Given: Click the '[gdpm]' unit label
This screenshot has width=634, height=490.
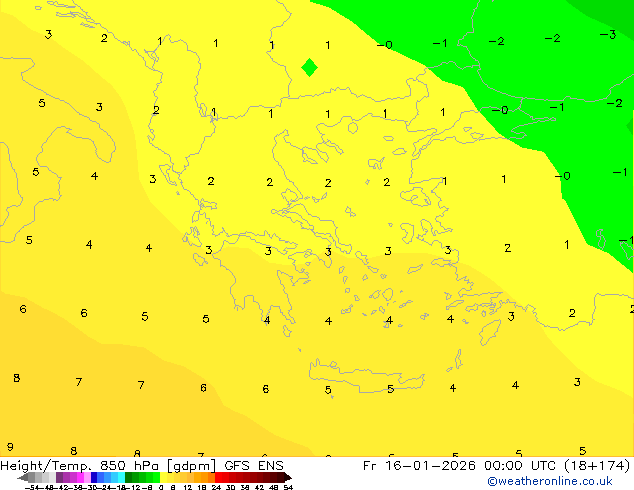Looking at the screenshot, I should 191,466.
